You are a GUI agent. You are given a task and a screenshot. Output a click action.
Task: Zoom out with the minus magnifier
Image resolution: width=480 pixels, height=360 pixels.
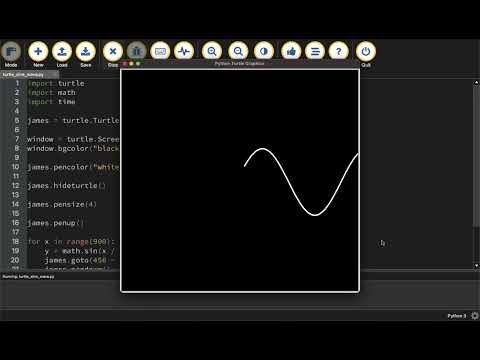238,51
